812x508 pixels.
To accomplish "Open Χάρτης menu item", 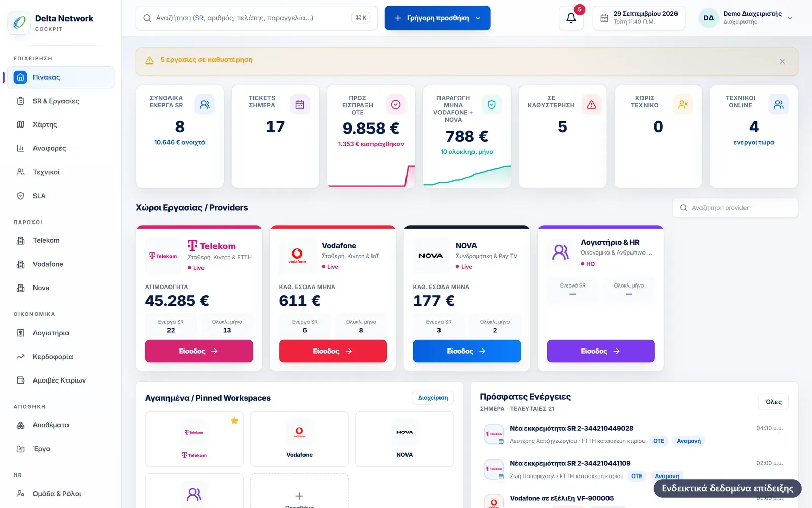I will 61,124.
